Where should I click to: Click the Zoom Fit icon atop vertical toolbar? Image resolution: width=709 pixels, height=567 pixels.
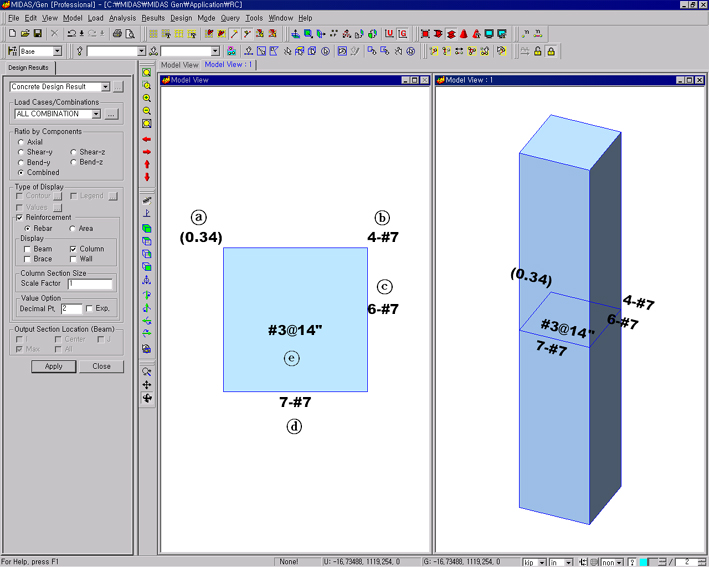(x=147, y=72)
